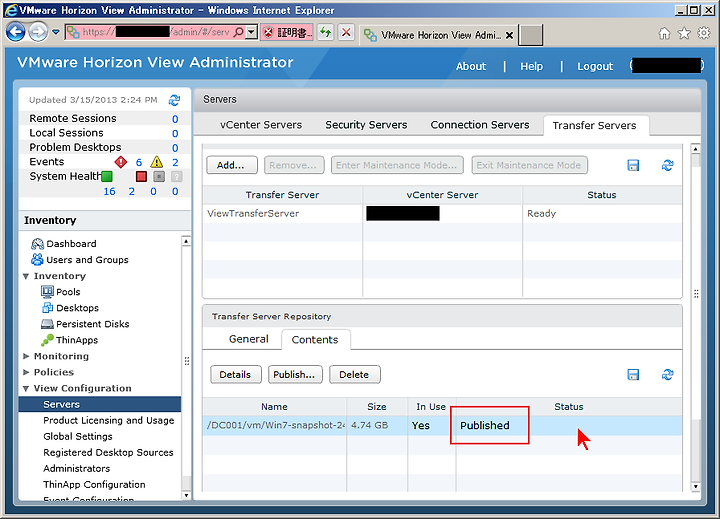Click the Logout link
This screenshot has width=720, height=519.
point(595,66)
